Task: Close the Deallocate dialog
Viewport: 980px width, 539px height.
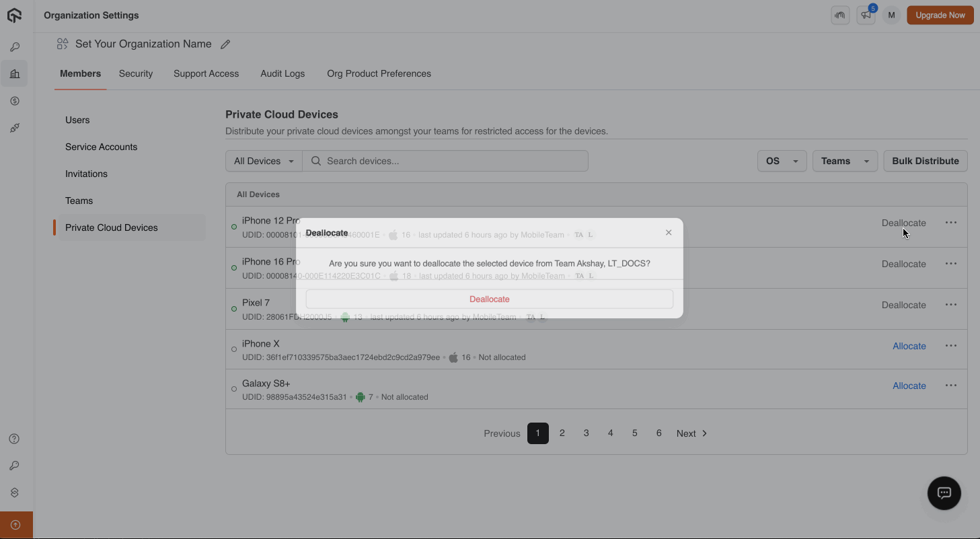Action: point(669,233)
